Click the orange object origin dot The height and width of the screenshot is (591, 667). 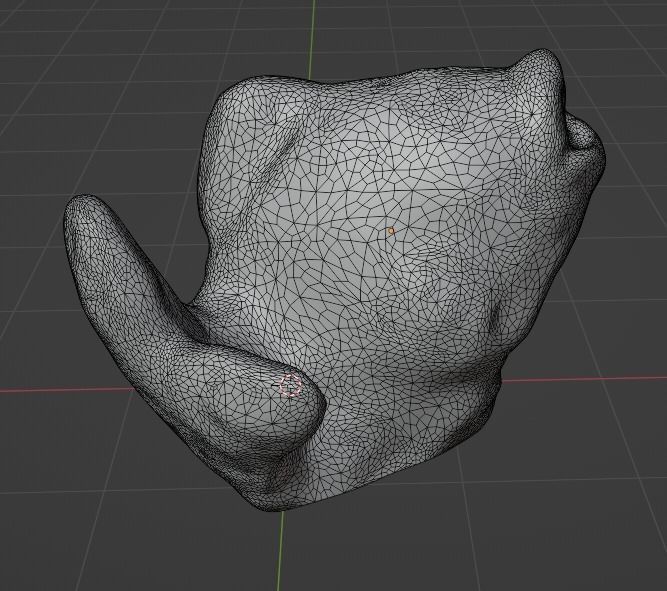[391, 231]
